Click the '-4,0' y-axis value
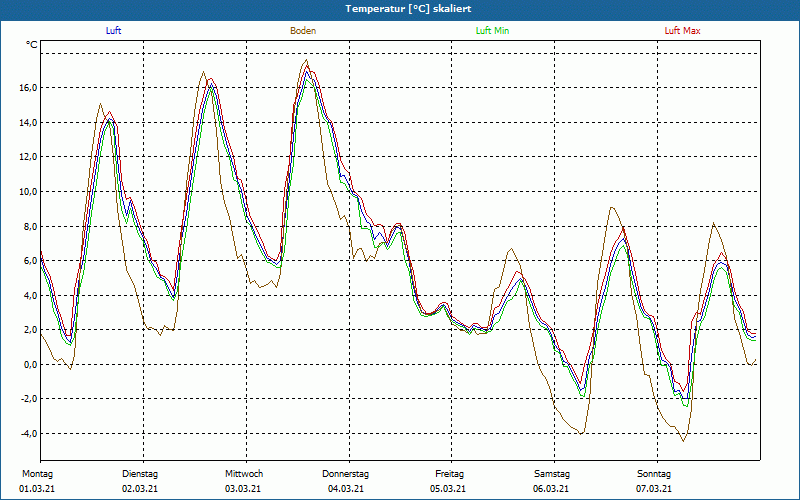Viewport: 800px width, 500px height. [x=30, y=434]
